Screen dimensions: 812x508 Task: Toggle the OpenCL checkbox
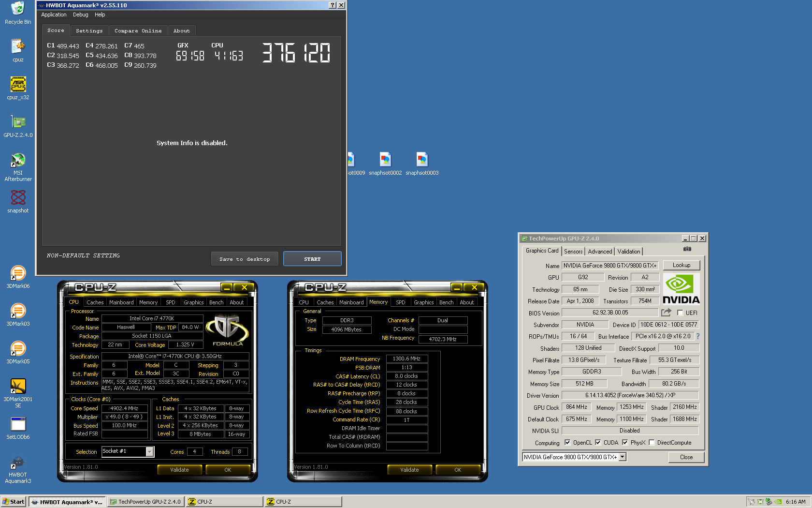pos(568,442)
